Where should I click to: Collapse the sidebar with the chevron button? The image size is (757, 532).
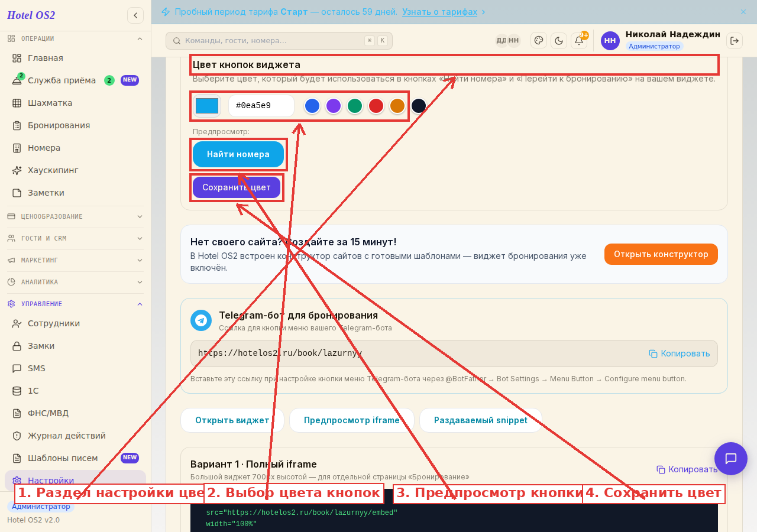(x=135, y=15)
